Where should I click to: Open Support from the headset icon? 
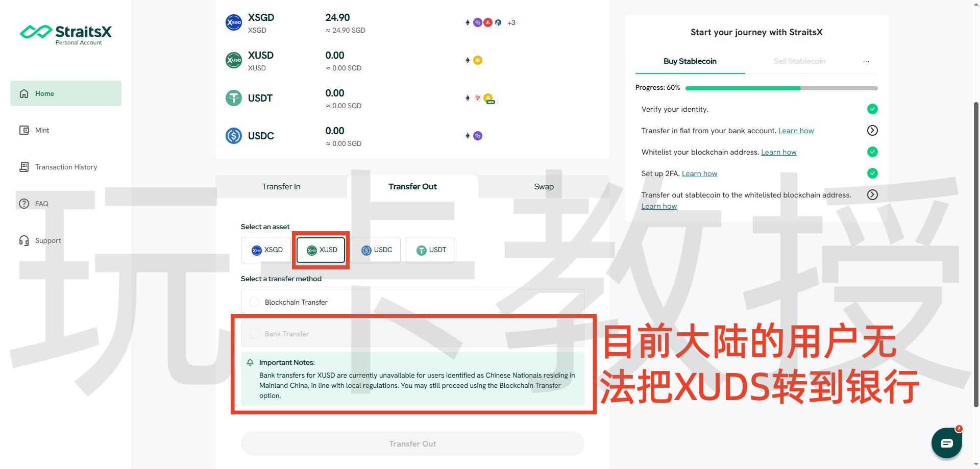24,240
